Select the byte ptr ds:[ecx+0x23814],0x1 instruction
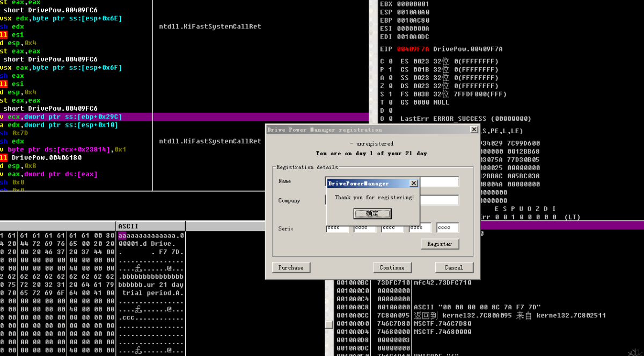 63,149
